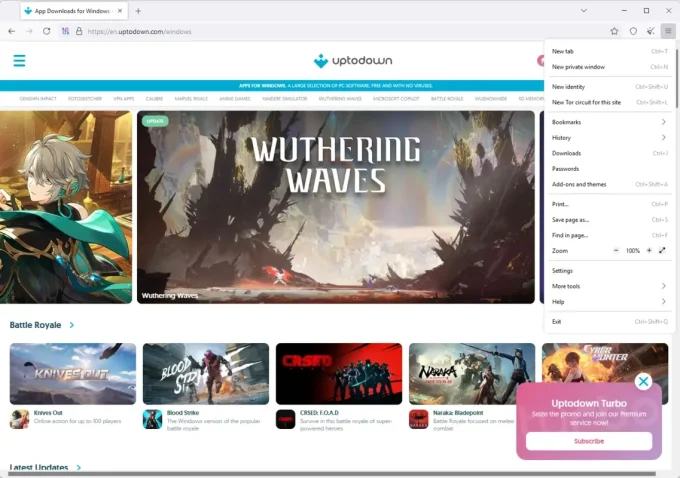Select New private window menu item
The width and height of the screenshot is (680, 478).
(x=578, y=67)
